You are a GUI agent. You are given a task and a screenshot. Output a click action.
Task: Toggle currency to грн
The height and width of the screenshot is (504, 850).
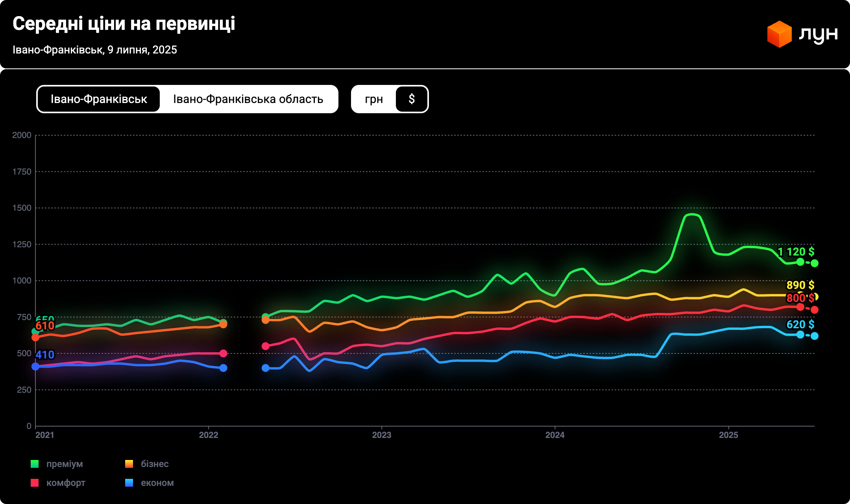point(373,99)
